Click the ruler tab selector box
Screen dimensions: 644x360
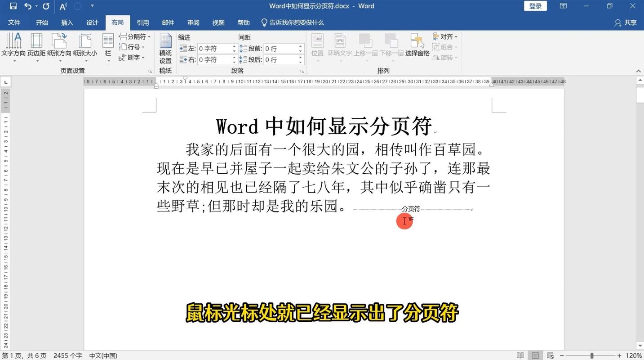click(x=6, y=82)
